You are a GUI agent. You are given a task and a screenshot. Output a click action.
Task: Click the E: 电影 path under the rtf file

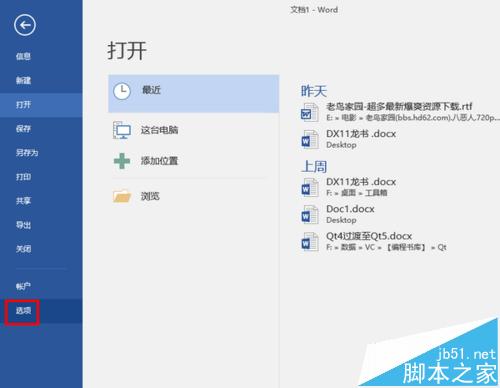click(413, 118)
